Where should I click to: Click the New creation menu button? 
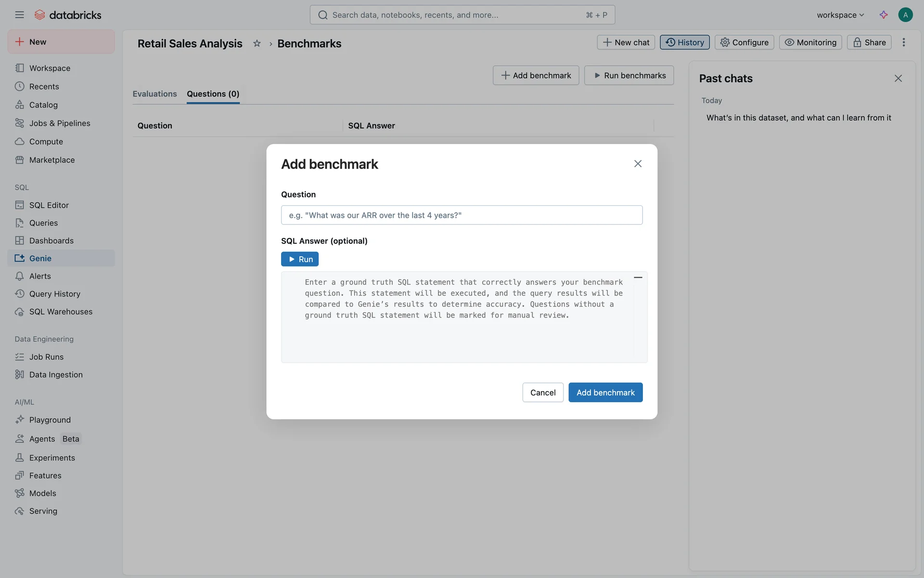point(61,42)
